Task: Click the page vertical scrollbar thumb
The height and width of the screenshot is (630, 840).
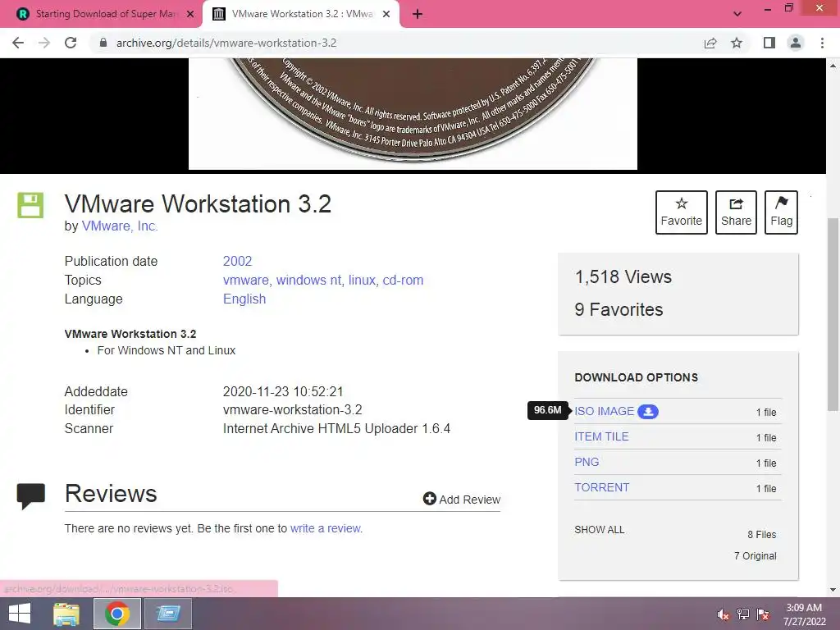Action: (x=833, y=314)
